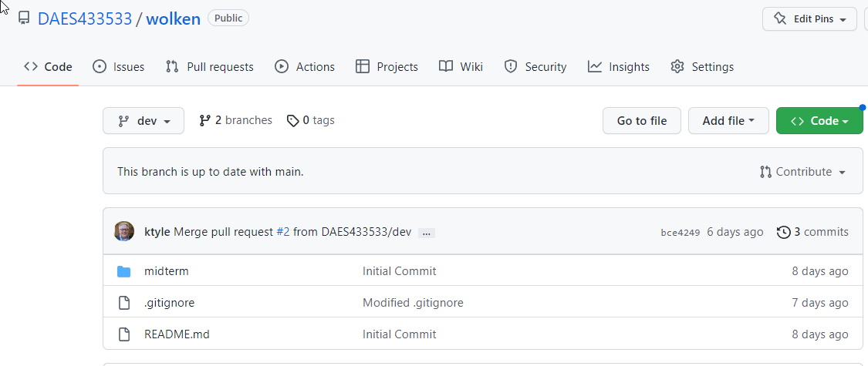868x366 pixels.
Task: Click the ktyle avatar image
Action: [x=124, y=231]
